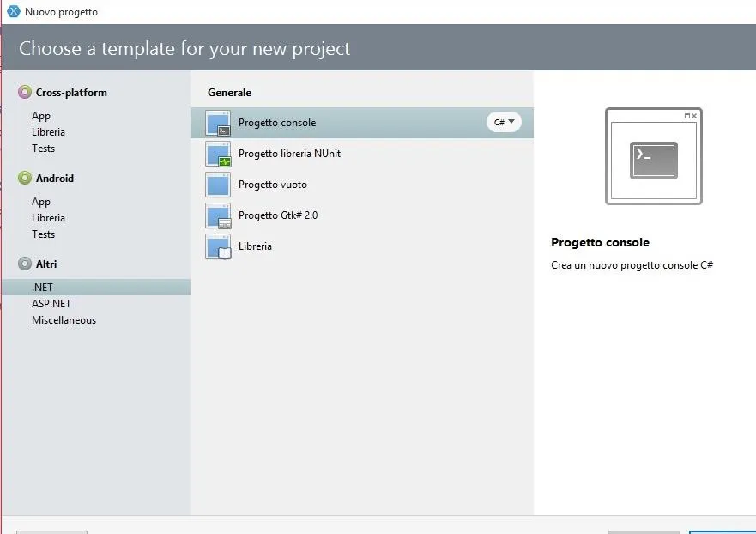Click the Android heading
756x534 pixels.
[54, 179]
